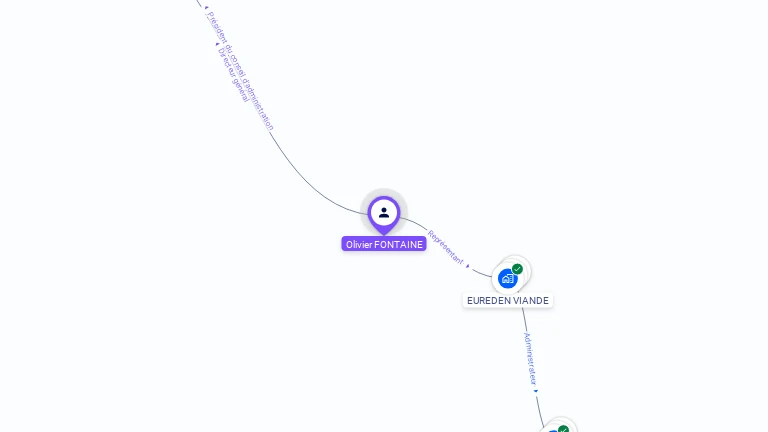Viewport: 768px width, 432px height.
Task: Click edge line just below EUREDEN VIANDE label
Action: (525, 318)
